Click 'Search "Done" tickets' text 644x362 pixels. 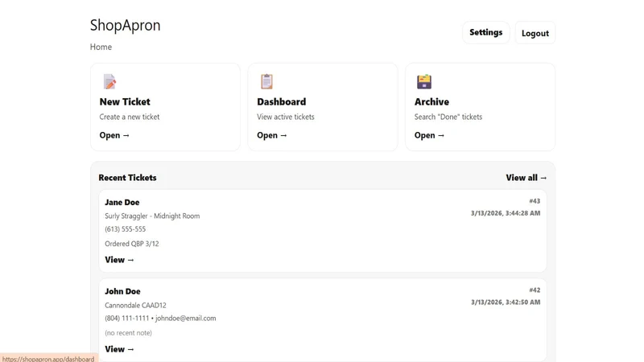pos(448,117)
